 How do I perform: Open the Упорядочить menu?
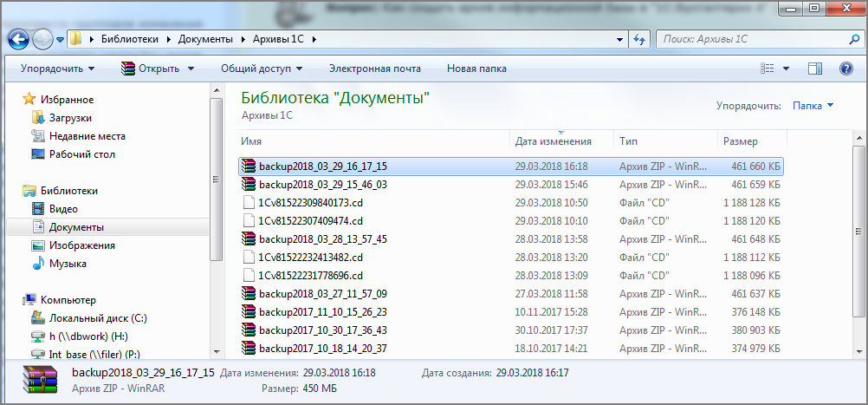pyautogui.click(x=58, y=69)
